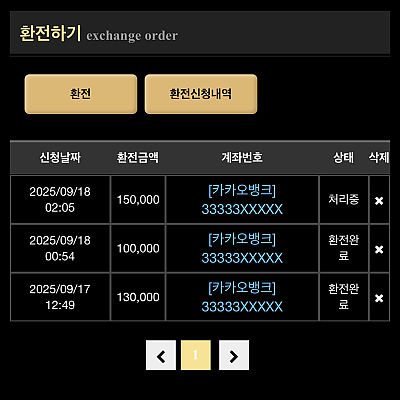Click account link in 02:05 row
Image resolution: width=400 pixels, height=400 pixels.
click(242, 200)
